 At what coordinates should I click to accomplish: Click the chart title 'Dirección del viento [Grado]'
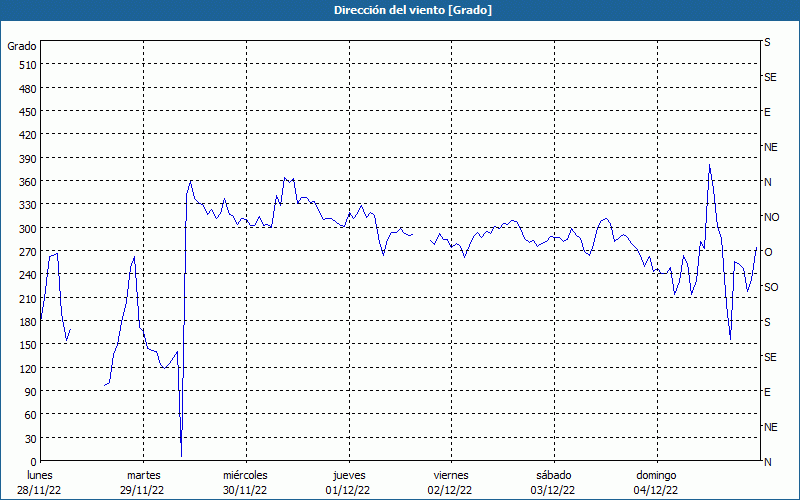(413, 10)
